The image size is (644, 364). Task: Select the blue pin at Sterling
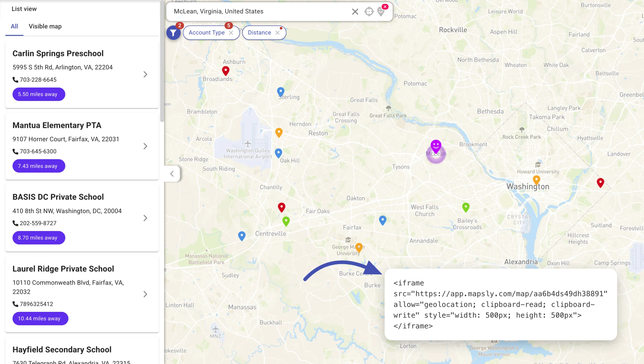point(280,92)
